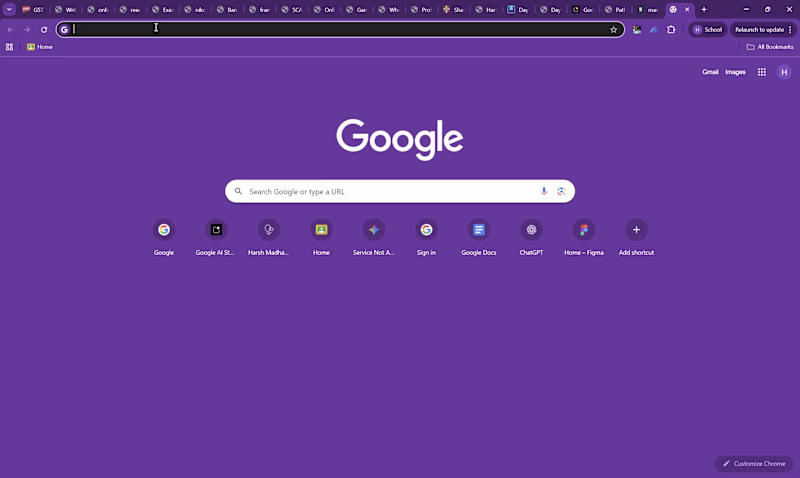Open Gmail link

point(710,72)
